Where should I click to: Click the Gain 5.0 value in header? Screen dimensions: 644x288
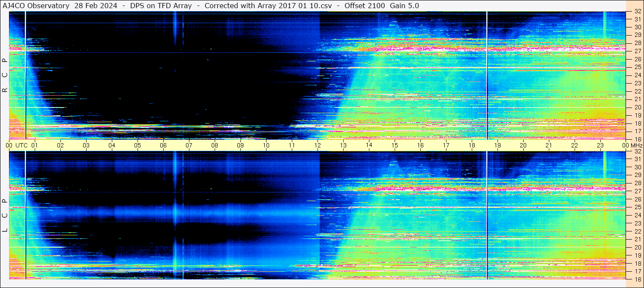tap(404, 6)
